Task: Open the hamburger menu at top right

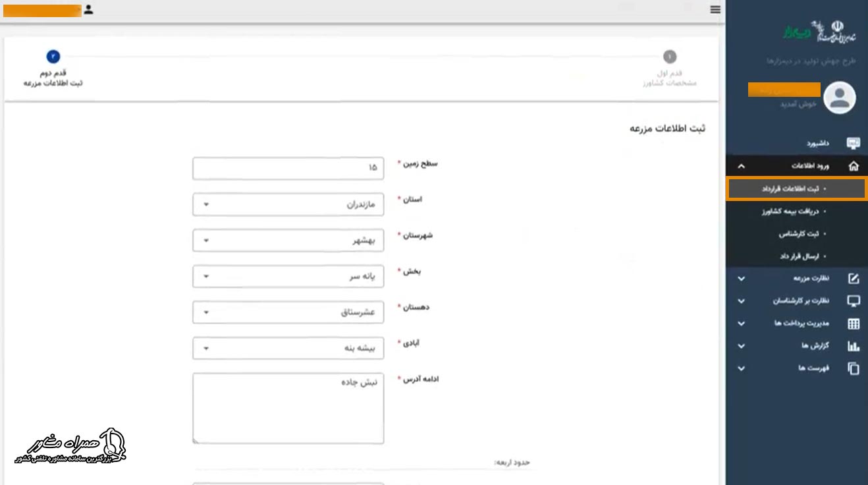Action: 715,9
